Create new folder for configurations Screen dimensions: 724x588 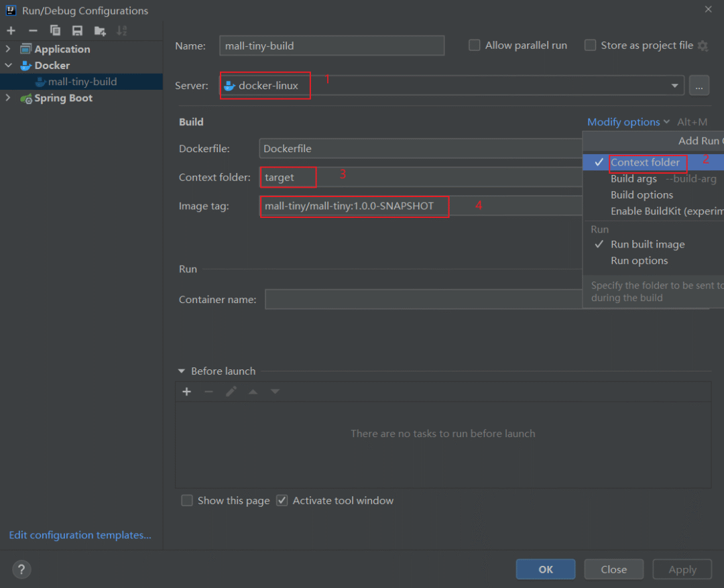point(100,31)
